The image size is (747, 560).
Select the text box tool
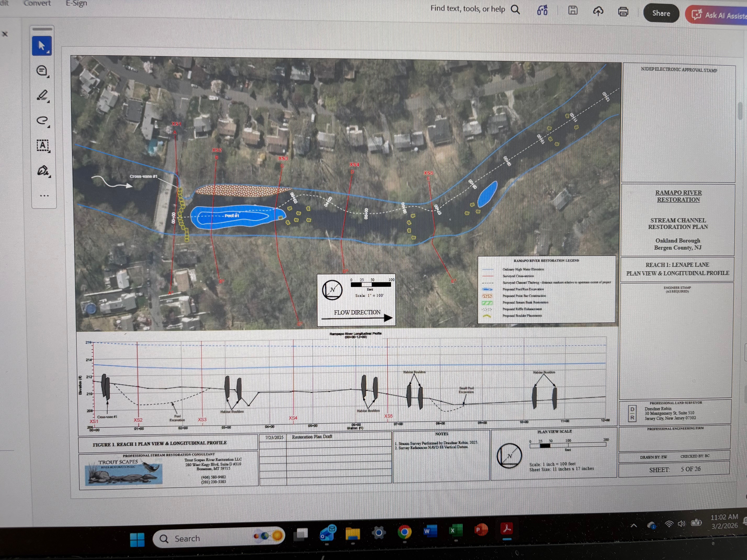pos(43,145)
